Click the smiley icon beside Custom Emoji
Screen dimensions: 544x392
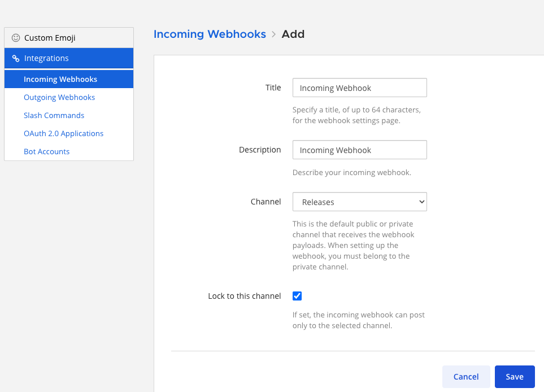[15, 37]
